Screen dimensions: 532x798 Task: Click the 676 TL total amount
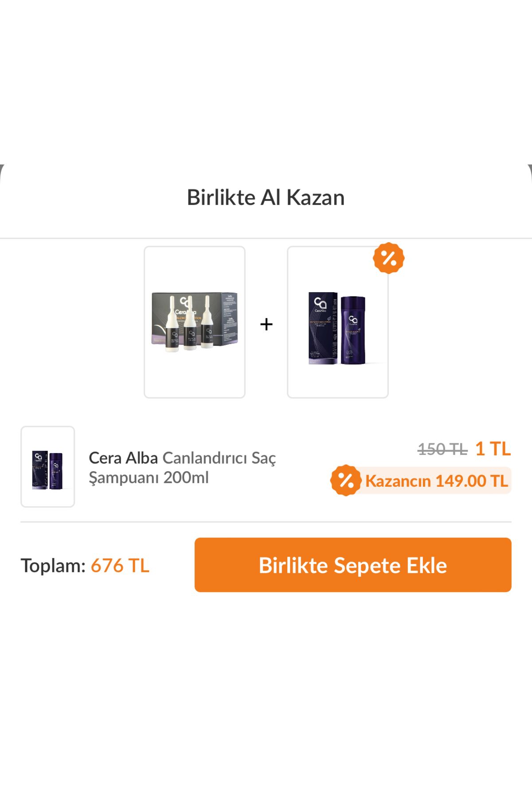120,566
